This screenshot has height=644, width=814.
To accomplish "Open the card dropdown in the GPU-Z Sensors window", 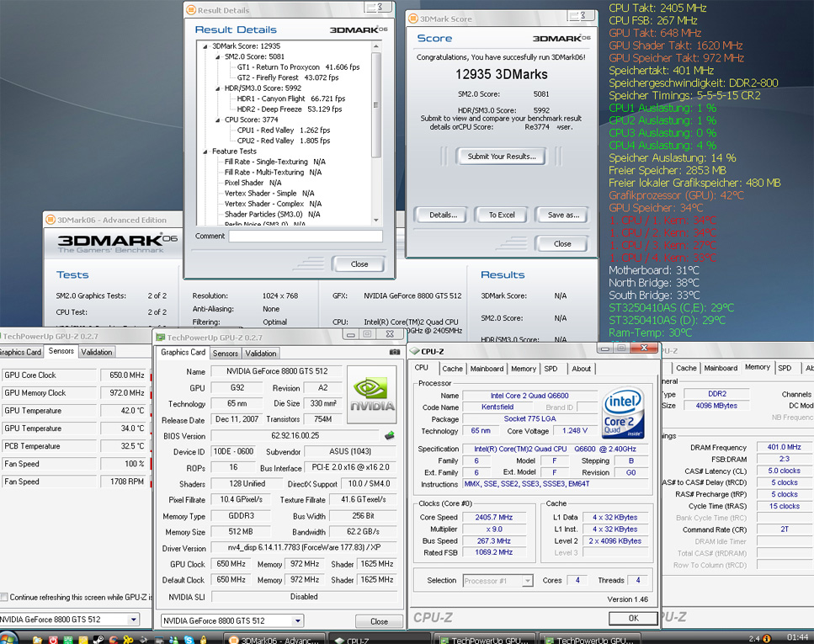I will point(133,619).
